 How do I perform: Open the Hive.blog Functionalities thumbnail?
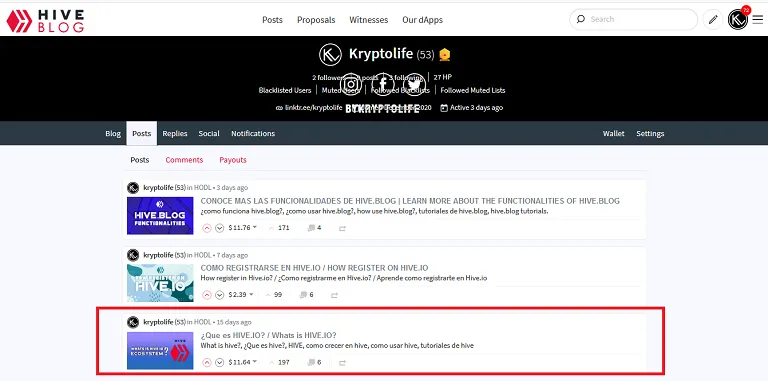(160, 215)
